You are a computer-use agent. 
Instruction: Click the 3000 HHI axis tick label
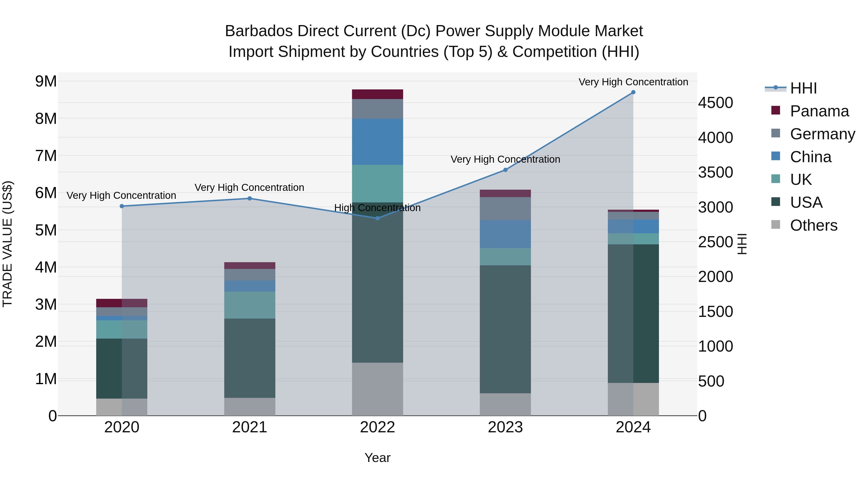pyautogui.click(x=715, y=207)
